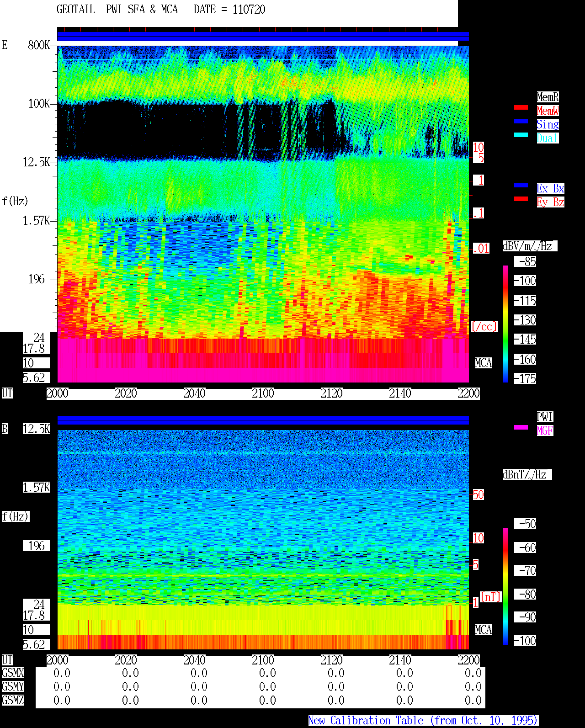This screenshot has width=585, height=728.
Task: Click the E panel letter label
Action: 5,45
